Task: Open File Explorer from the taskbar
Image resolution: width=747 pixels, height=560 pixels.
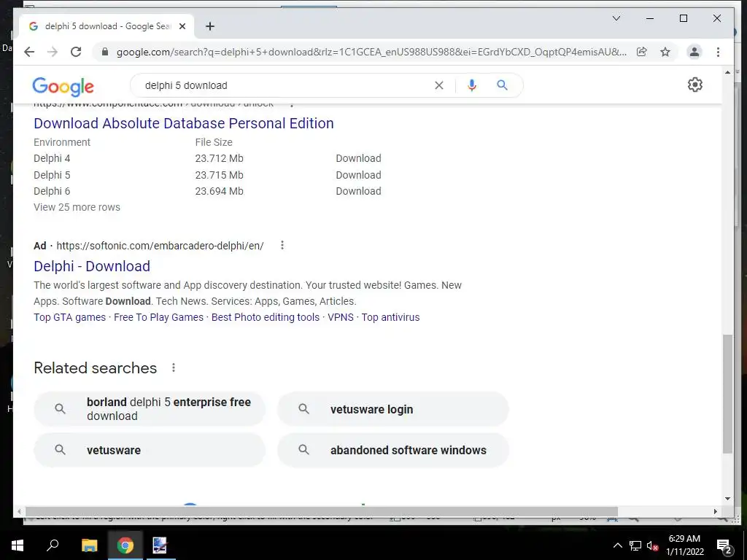Action: (89, 545)
